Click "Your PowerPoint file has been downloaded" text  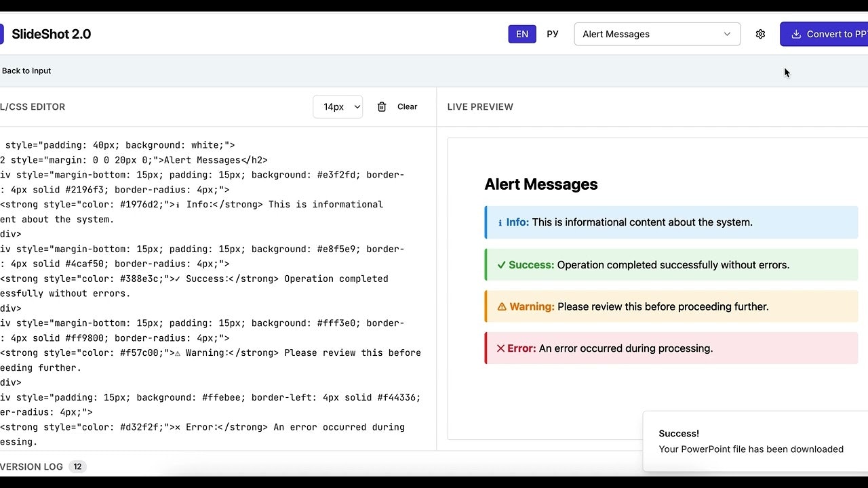point(751,449)
